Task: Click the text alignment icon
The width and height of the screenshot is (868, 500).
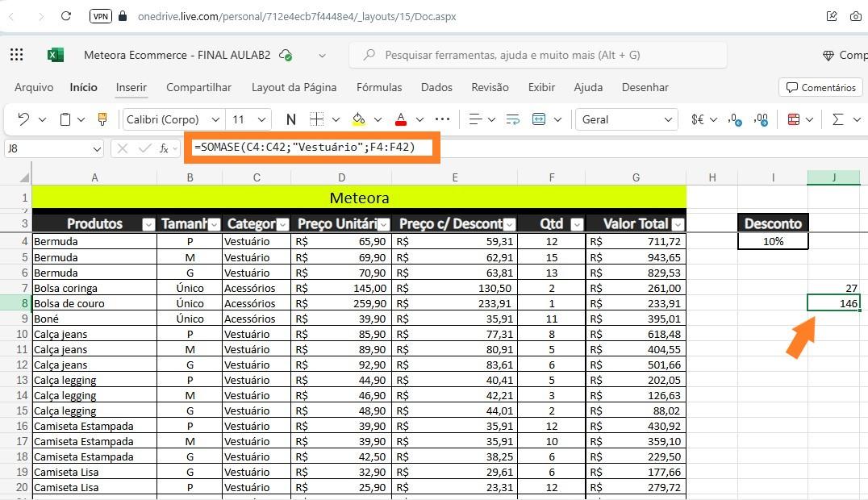Action: tap(475, 119)
